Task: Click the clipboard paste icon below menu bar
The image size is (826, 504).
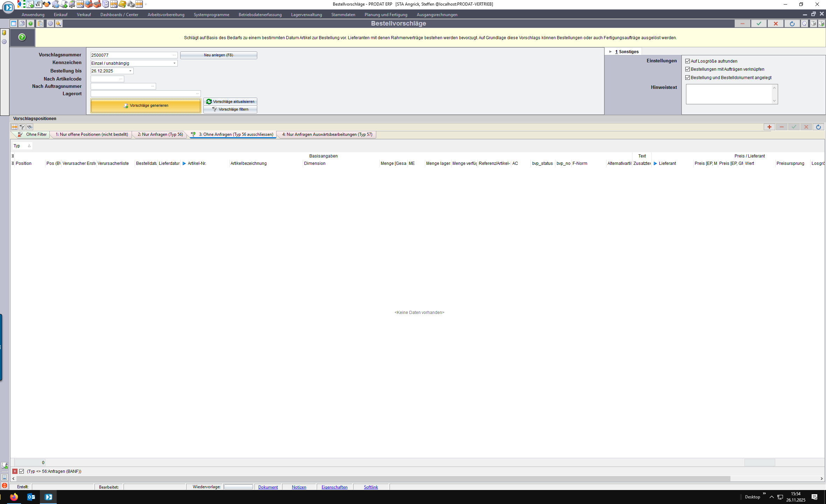Action: click(x=40, y=23)
